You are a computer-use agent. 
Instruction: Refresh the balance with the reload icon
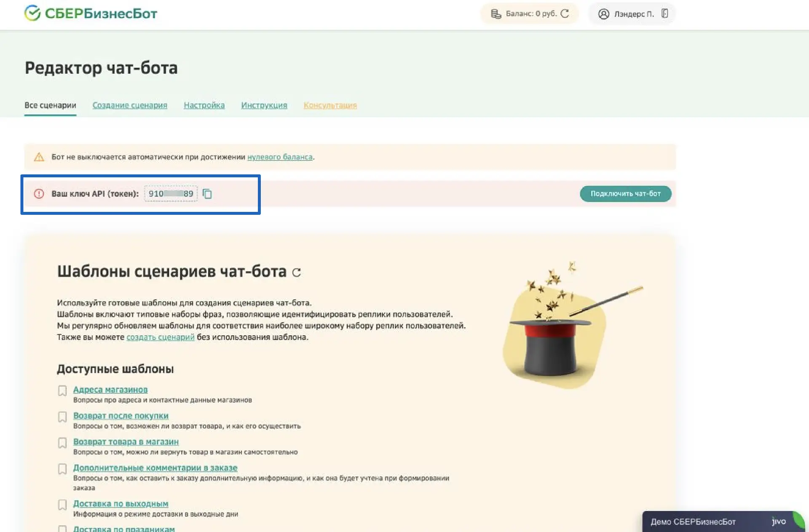click(x=565, y=14)
